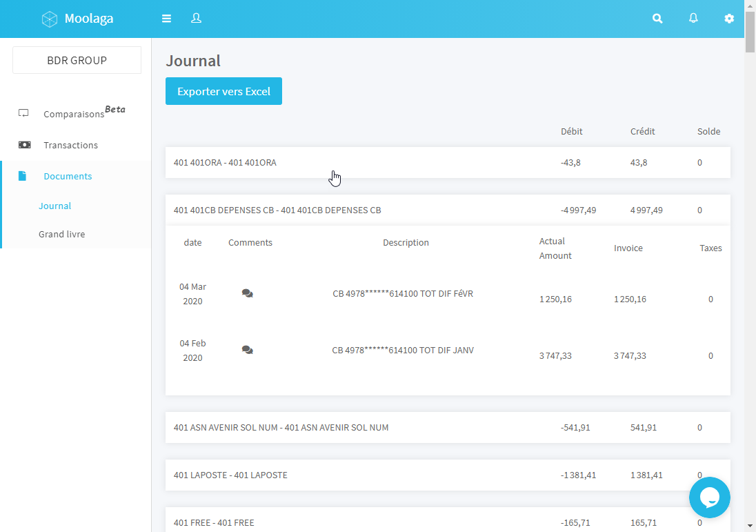This screenshot has width=756, height=532.
Task: Expand the 401 ASN AVENIR SOL NUM row
Action: point(281,428)
